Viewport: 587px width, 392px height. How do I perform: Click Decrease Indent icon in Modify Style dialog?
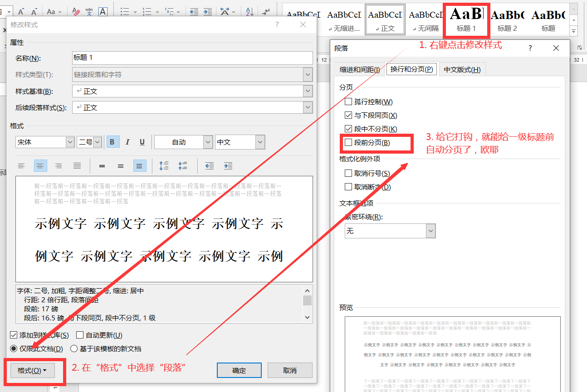(x=210, y=166)
